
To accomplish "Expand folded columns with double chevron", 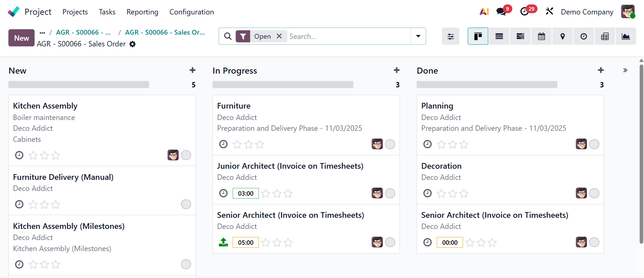I will click(625, 70).
